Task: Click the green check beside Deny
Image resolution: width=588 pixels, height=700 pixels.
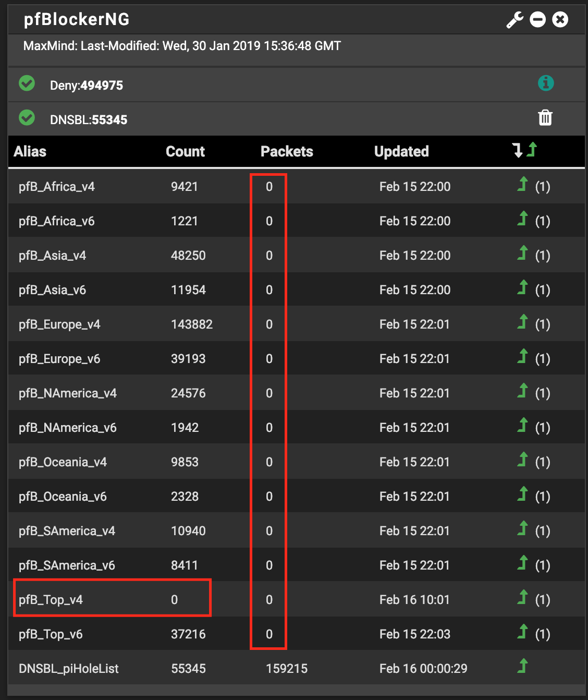Action: click(27, 83)
